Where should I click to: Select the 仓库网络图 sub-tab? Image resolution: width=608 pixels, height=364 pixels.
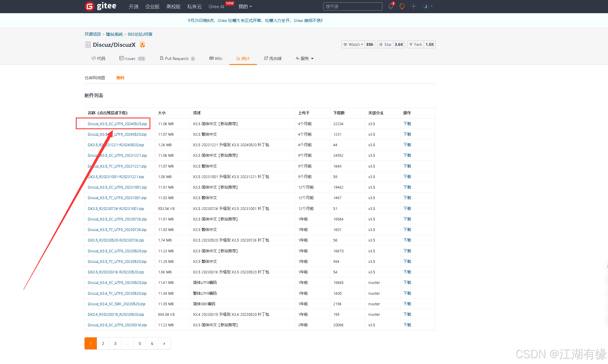pos(95,78)
